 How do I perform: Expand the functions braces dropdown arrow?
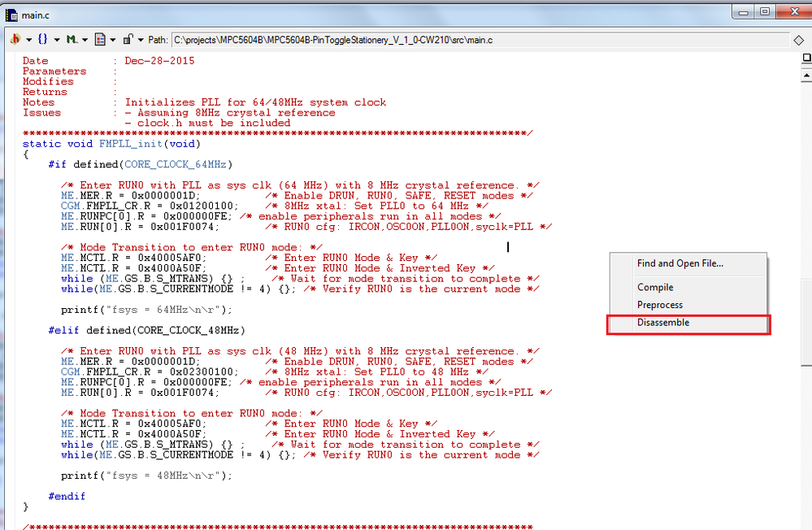click(x=57, y=40)
